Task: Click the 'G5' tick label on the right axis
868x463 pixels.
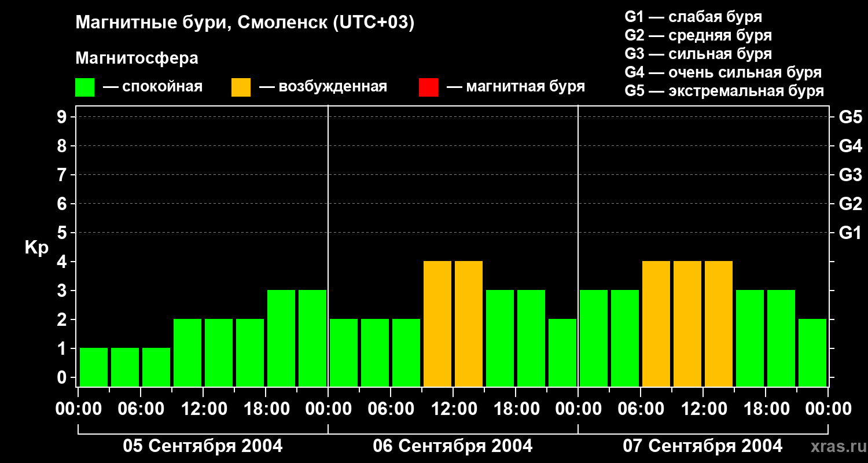Action: click(x=850, y=117)
